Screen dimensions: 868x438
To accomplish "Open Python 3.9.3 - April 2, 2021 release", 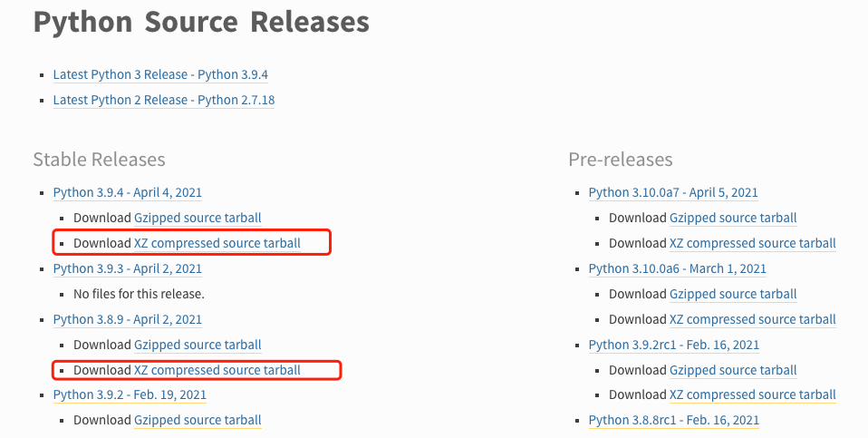I will 127,268.
